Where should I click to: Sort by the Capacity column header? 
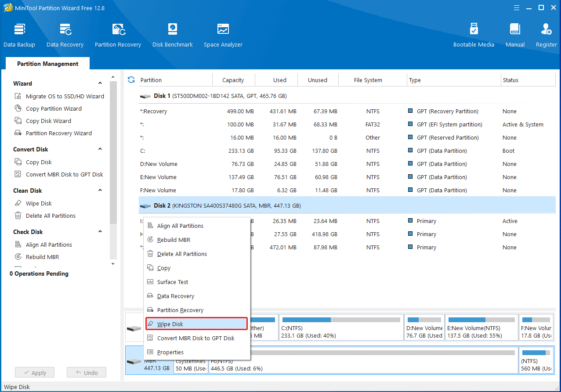[x=233, y=80]
